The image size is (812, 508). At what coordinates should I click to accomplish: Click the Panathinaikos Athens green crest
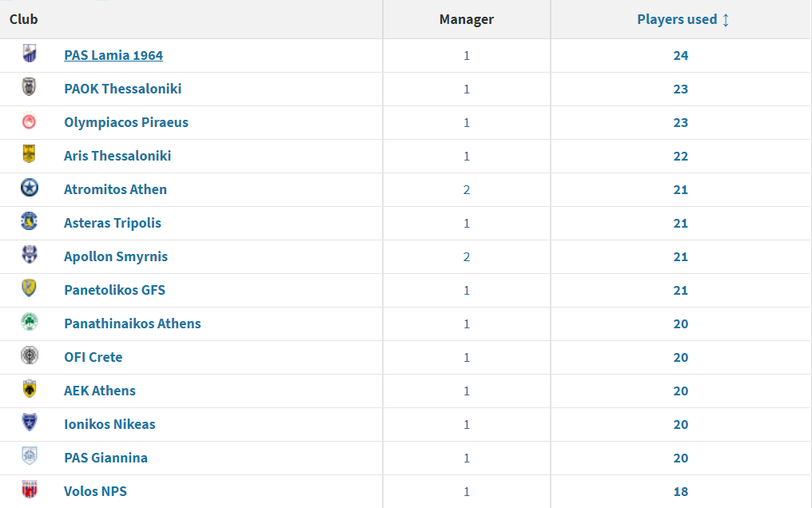click(x=30, y=322)
